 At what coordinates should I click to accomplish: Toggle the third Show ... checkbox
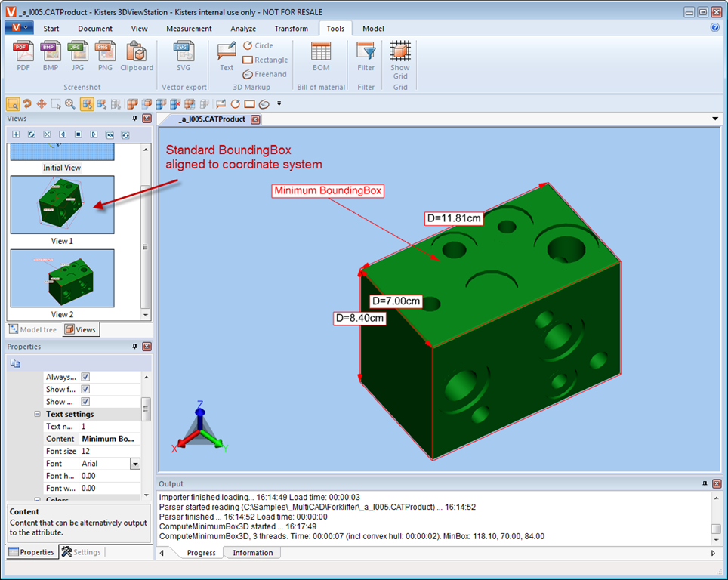(x=85, y=402)
